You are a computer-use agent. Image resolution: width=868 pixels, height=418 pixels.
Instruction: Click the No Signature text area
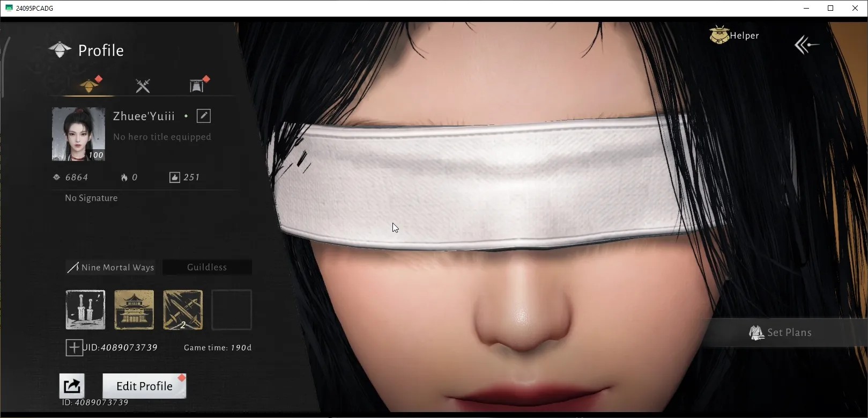point(91,198)
